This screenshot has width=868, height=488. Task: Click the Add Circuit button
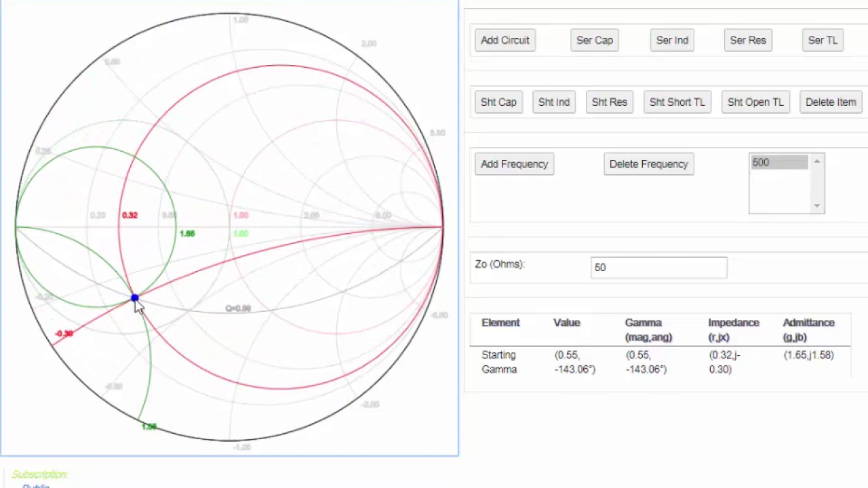pyautogui.click(x=505, y=40)
